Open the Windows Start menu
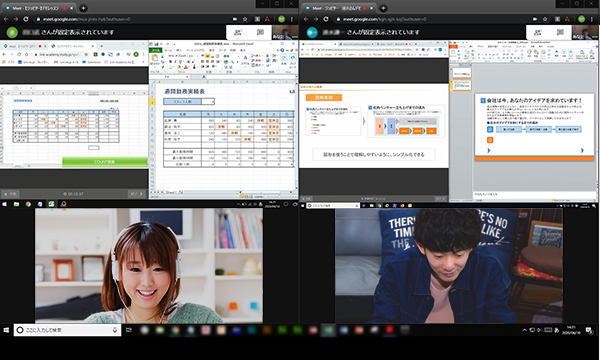This screenshot has width=600, height=360. point(6,330)
